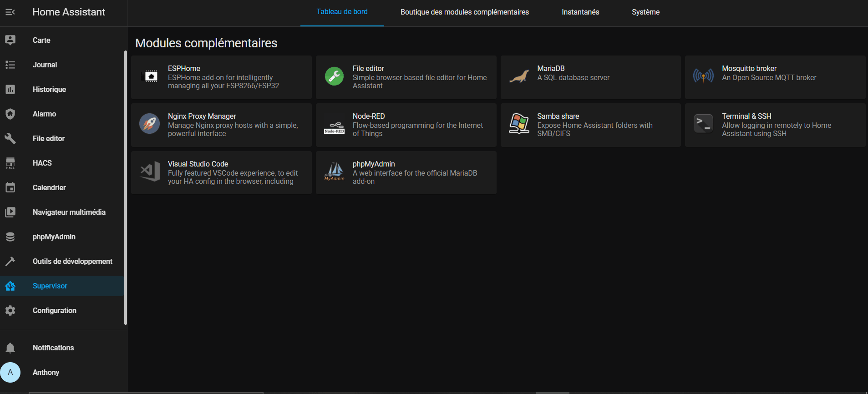868x394 pixels.
Task: Click the Outils de développement hammer icon
Action: [x=10, y=261]
